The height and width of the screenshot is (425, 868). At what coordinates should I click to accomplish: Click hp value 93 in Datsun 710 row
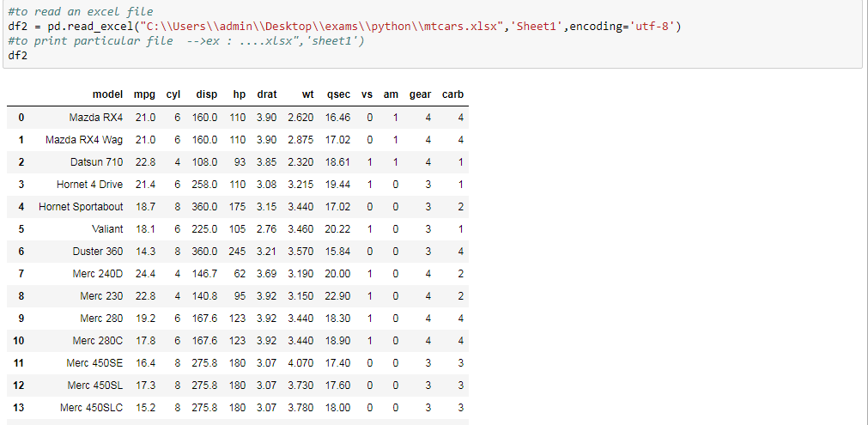pyautogui.click(x=240, y=162)
